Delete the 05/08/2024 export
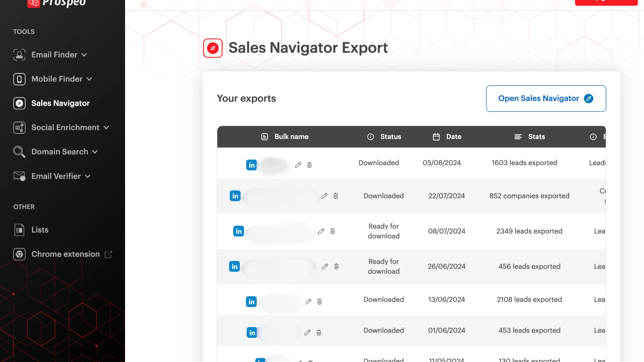Viewport: 644px width, 362px height. tap(309, 165)
